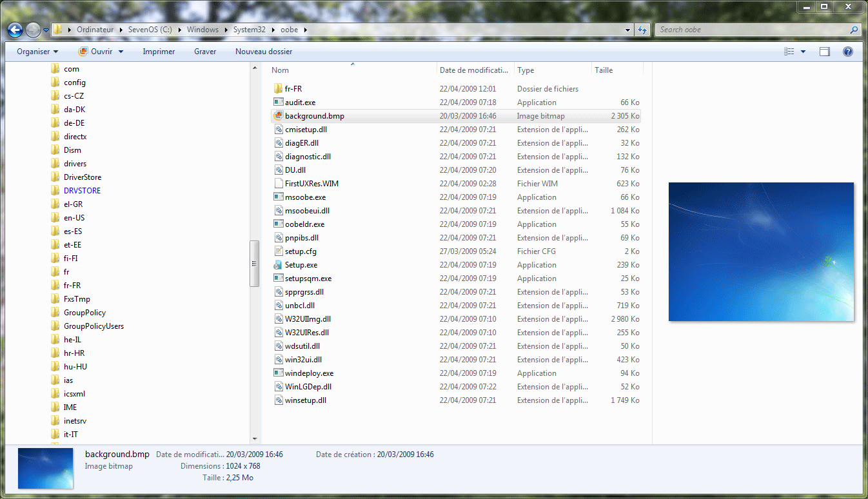Select the msoobeui.dll file name
Screen dimensions: 868x499
click(x=307, y=211)
